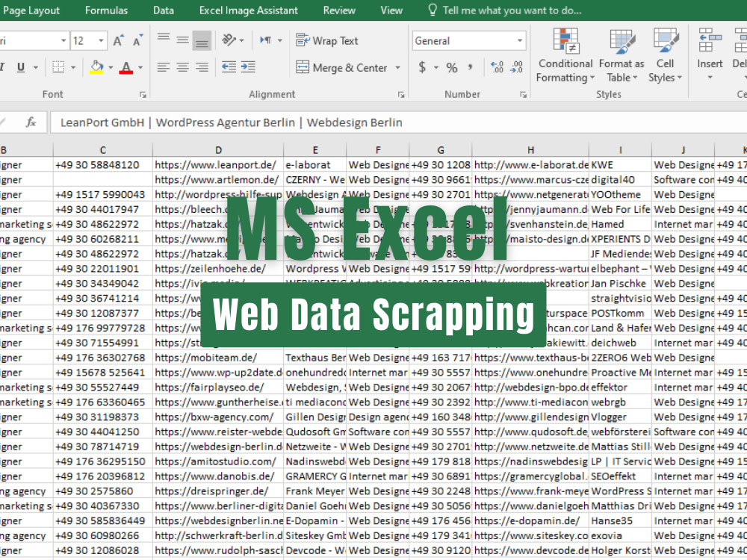Toggle Underline formatting
Image resolution: width=747 pixels, height=560 pixels.
tap(22, 66)
